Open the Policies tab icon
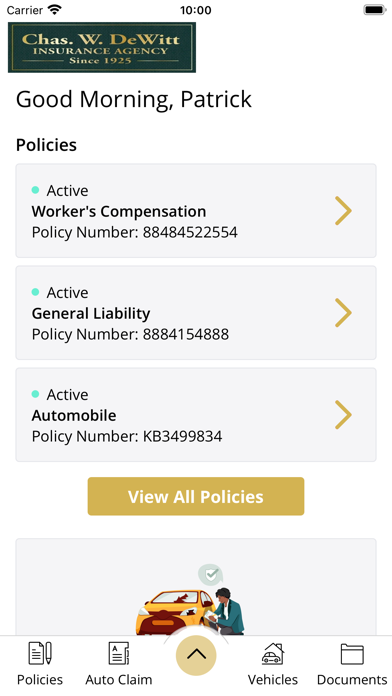 point(40,653)
